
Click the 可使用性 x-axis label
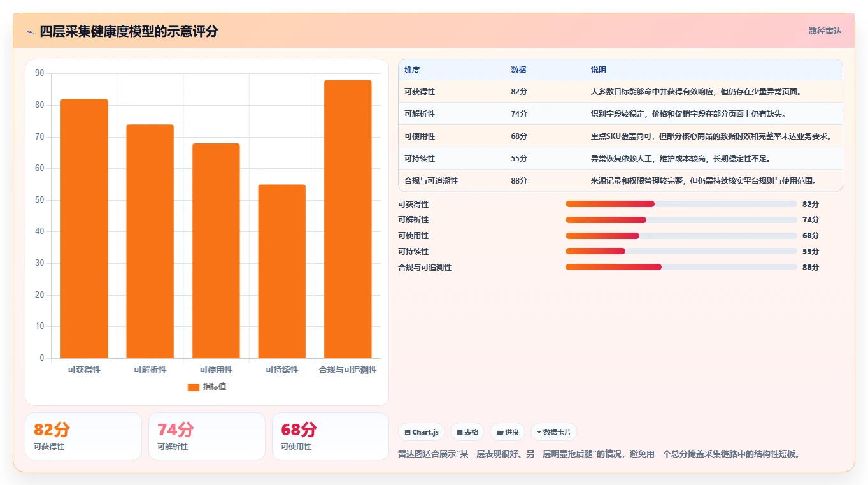point(216,370)
